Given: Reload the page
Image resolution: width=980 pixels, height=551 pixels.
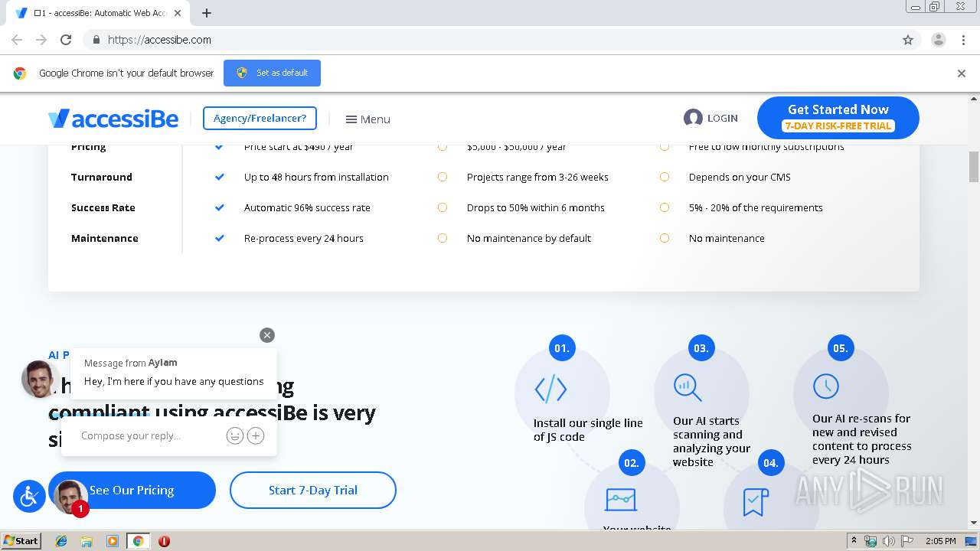Looking at the screenshot, I should coord(66,40).
